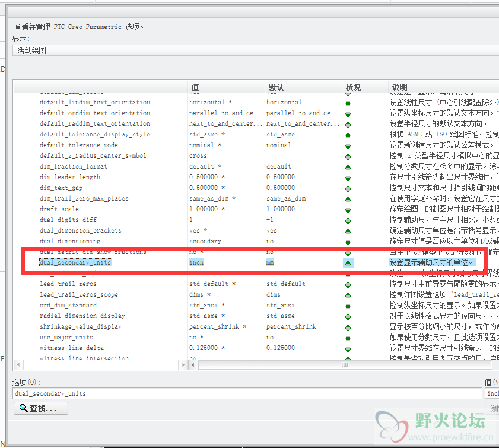Click the magnifier icon on 查找 button

coord(23,408)
